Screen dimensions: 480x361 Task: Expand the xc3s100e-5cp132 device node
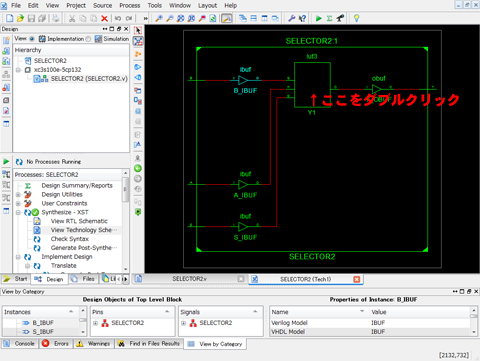click(x=18, y=70)
